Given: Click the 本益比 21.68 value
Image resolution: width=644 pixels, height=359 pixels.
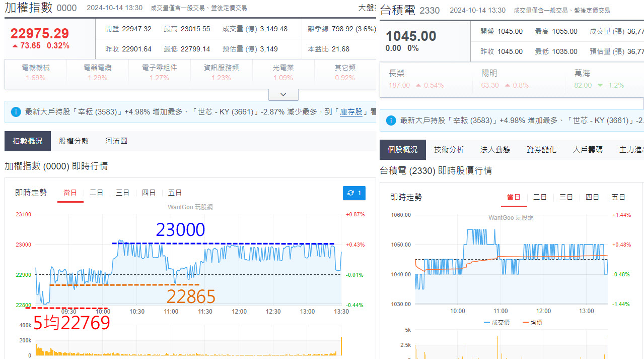Looking at the screenshot, I should tap(340, 49).
